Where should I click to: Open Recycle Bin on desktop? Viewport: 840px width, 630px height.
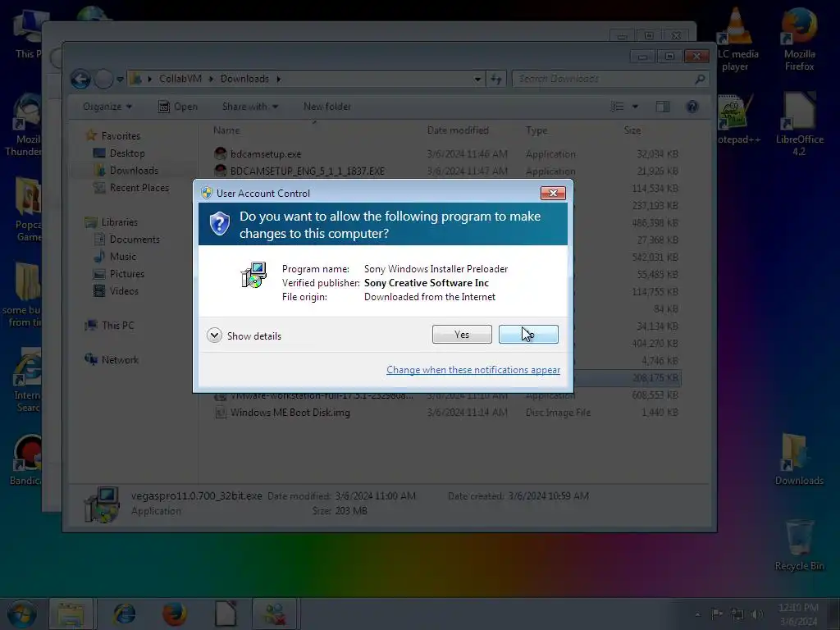(x=799, y=545)
